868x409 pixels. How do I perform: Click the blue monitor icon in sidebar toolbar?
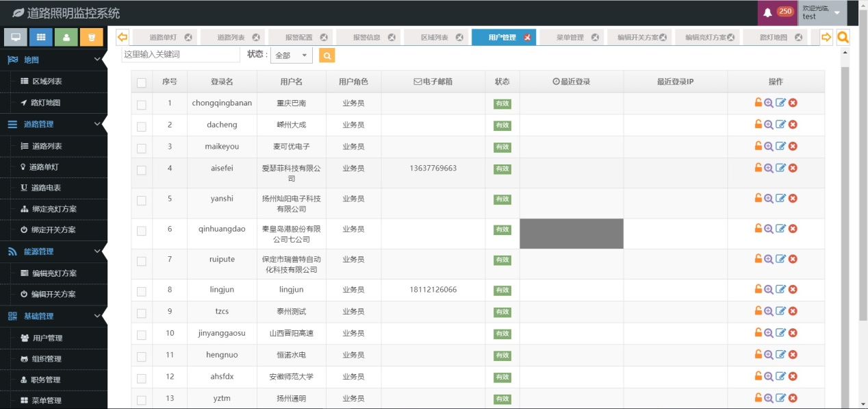coord(16,37)
